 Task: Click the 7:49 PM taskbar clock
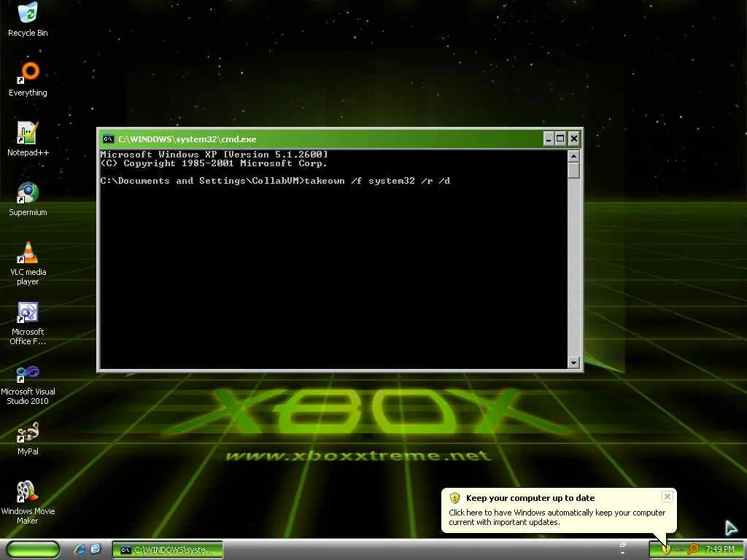(x=720, y=549)
